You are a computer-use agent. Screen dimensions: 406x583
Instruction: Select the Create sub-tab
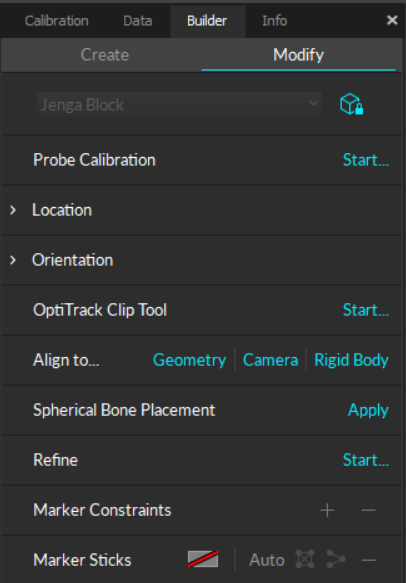pyautogui.click(x=105, y=55)
